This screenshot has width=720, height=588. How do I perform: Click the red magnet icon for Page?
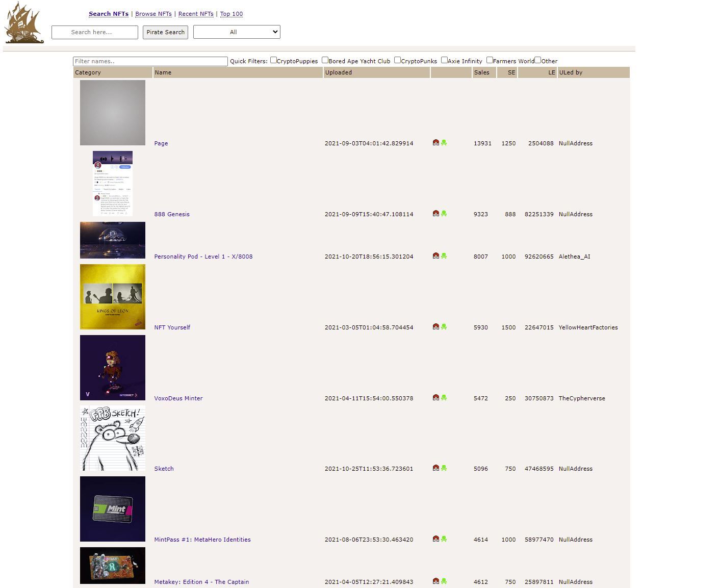coord(436,143)
